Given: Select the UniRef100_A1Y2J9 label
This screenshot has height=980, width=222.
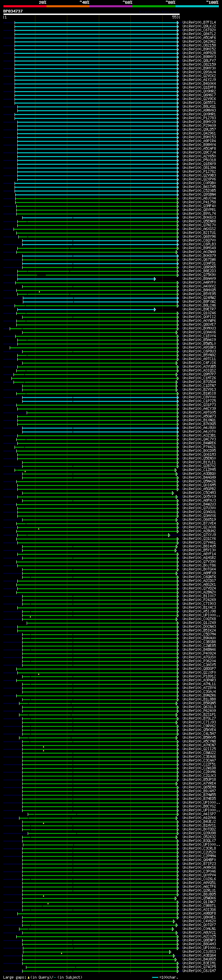Looking at the screenshot, I should tap(199, 80).
